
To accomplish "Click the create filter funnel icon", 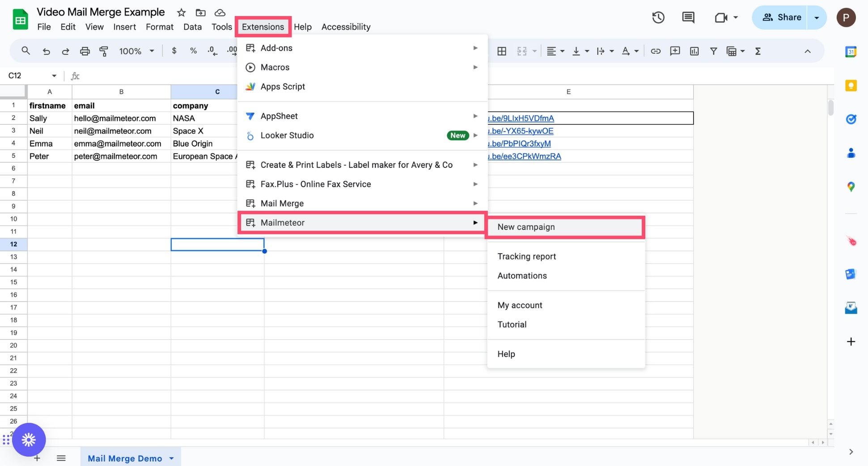I will (x=713, y=51).
